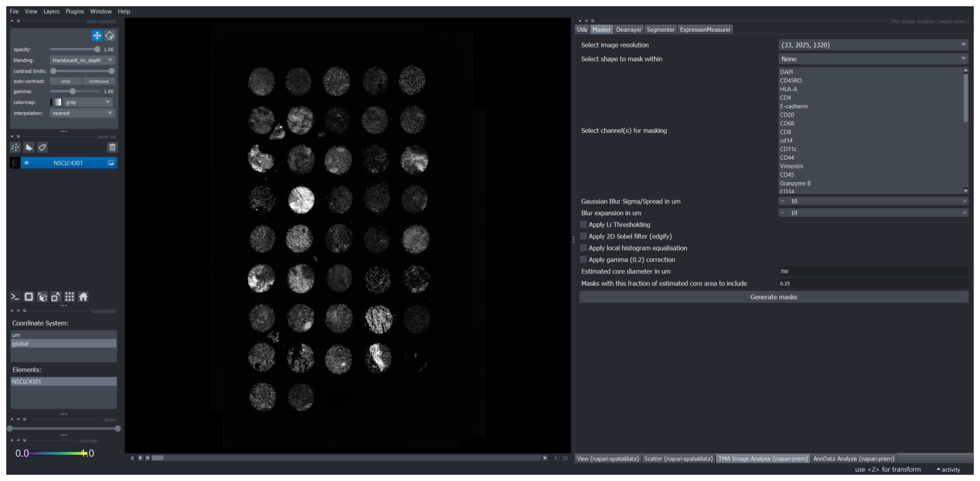Enable Apply Li Thresholding

583,225
